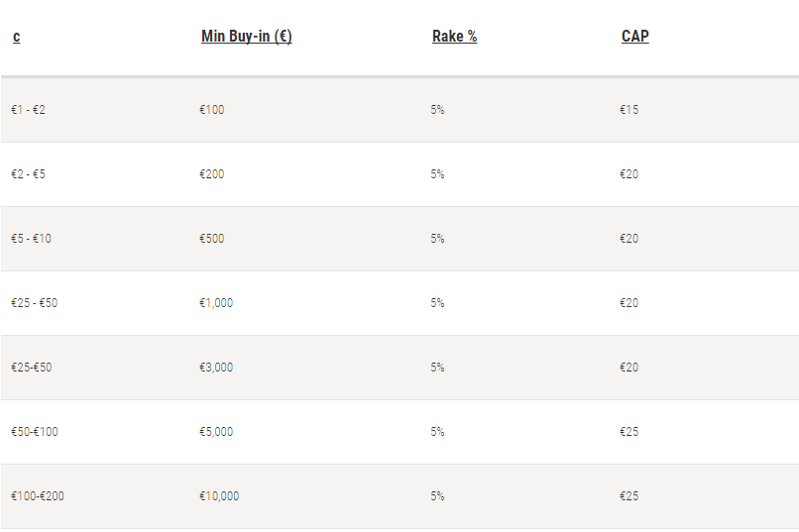Click the €10,000 minimum buy-in value
This screenshot has height=532, width=799.
tap(219, 496)
